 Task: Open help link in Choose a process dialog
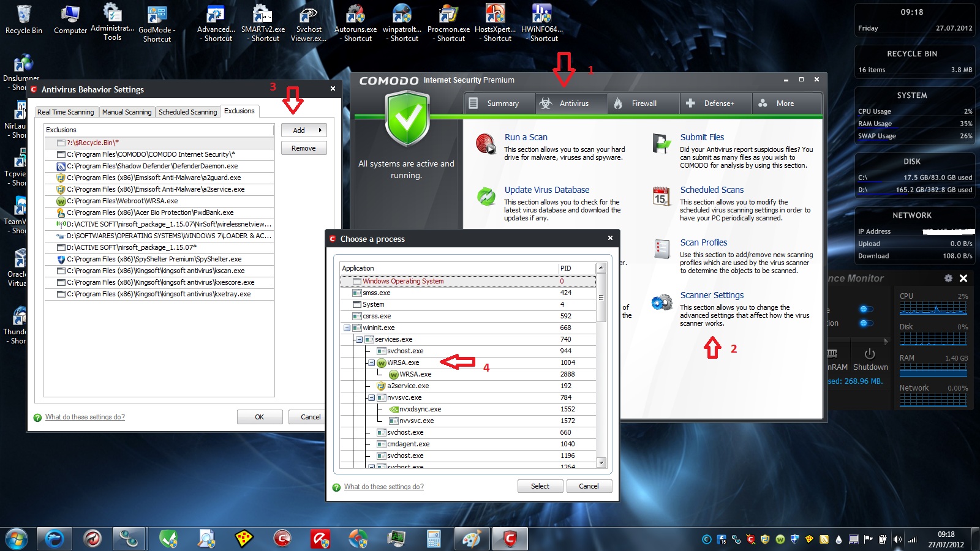384,487
